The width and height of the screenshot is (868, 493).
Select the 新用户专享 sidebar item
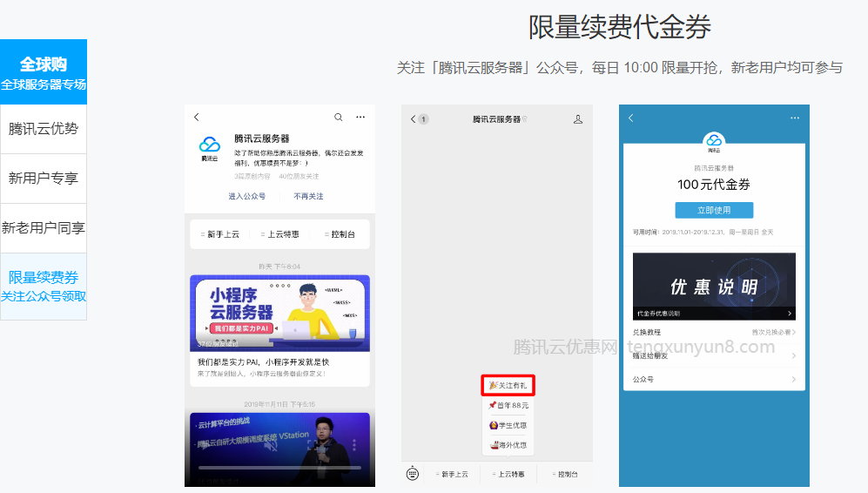[x=44, y=179]
